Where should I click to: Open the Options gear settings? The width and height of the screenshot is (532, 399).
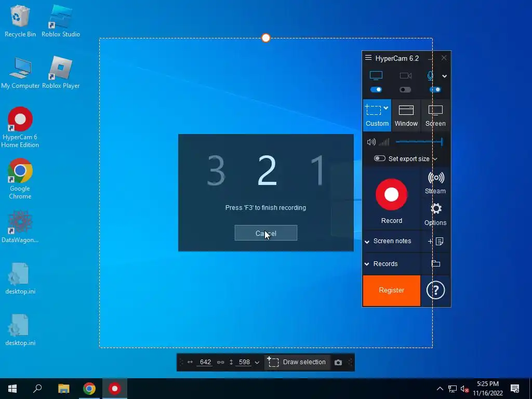pyautogui.click(x=436, y=214)
